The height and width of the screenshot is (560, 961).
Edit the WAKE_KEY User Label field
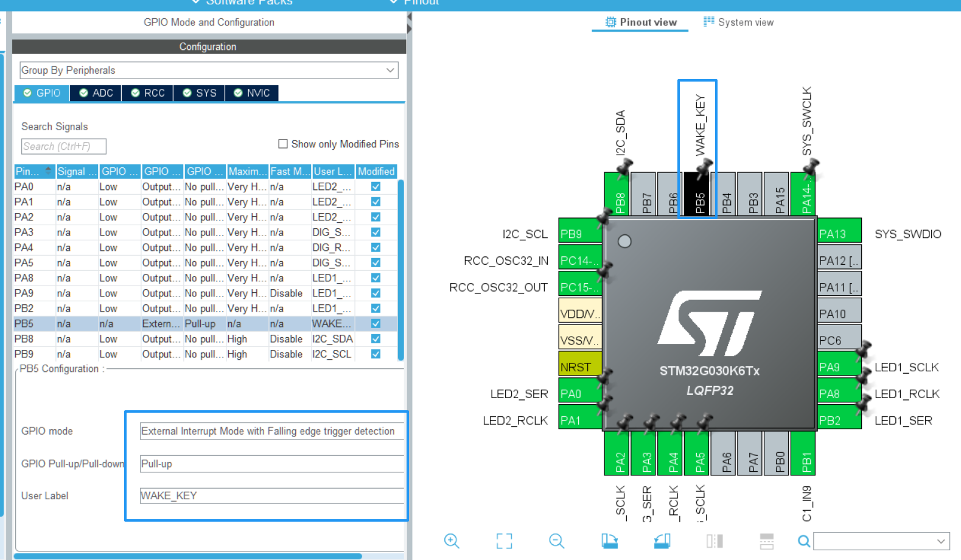[272, 495]
